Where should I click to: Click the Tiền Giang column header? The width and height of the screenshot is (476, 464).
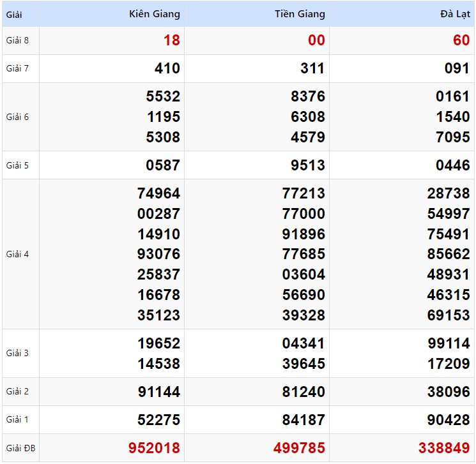[x=300, y=14]
